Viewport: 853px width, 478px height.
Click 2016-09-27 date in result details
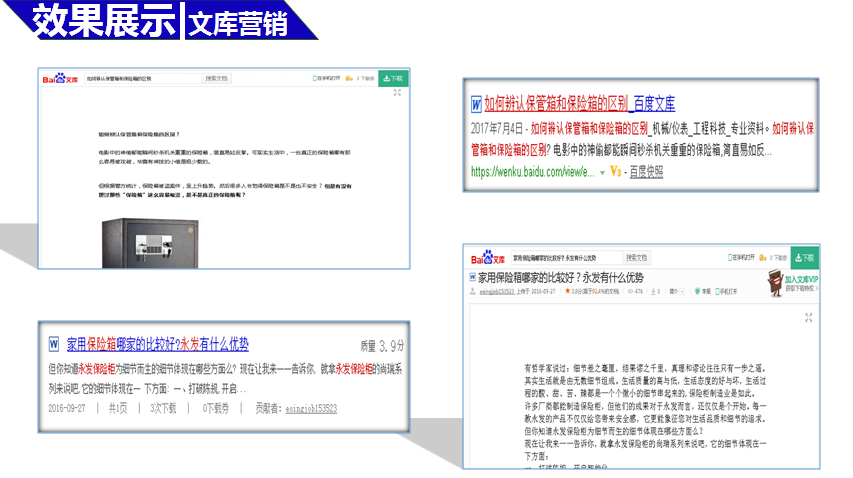click(66, 408)
